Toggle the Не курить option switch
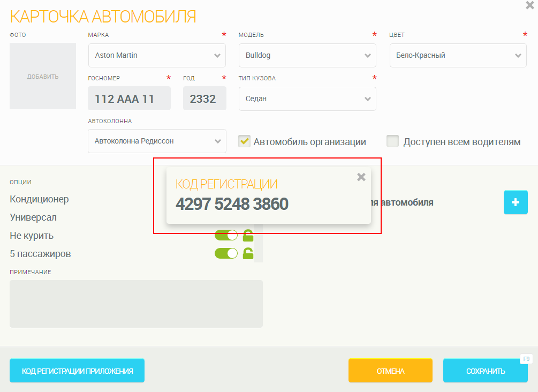The height and width of the screenshot is (392, 538). click(226, 235)
